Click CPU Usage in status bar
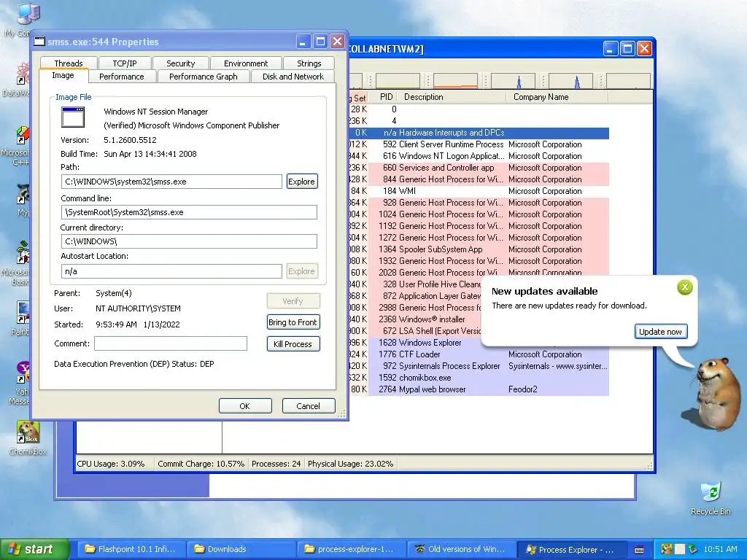 111,464
